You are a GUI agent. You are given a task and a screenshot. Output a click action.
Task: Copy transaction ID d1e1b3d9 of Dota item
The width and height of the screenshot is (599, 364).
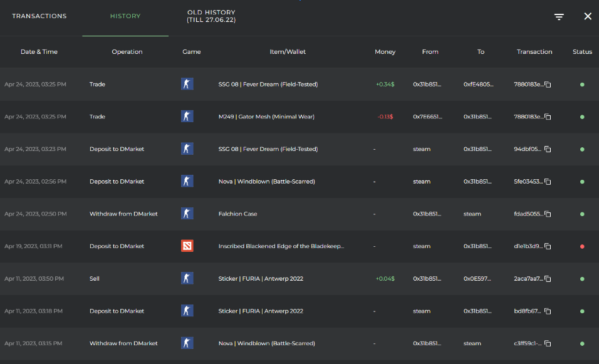point(548,247)
